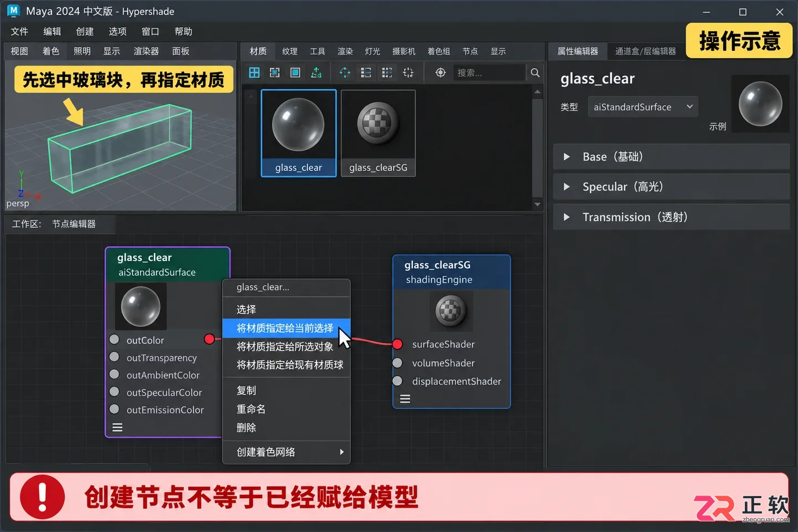Click the magnifier search icon
The image size is (798, 532).
(535, 73)
